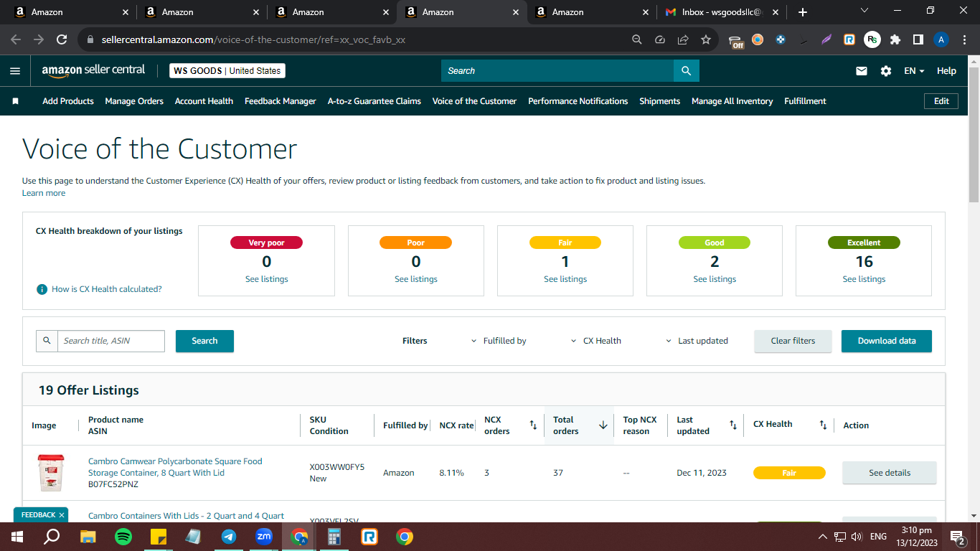980x551 pixels.
Task: Open Spotify from the taskbar
Action: (x=123, y=537)
